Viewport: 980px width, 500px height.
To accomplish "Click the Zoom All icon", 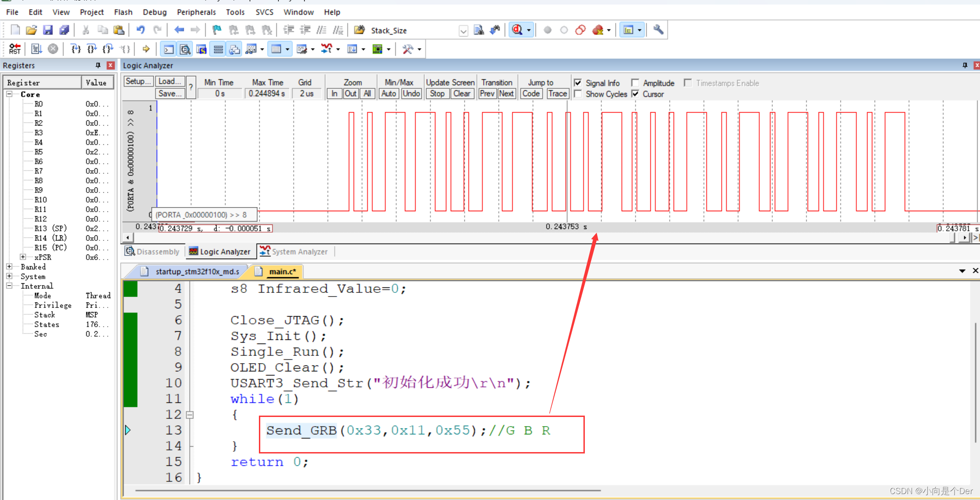I will [x=368, y=94].
